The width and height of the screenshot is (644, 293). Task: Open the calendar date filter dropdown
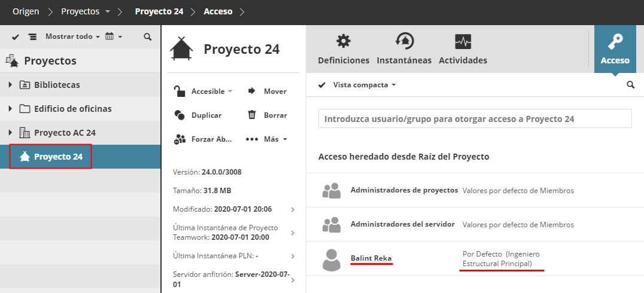pos(114,36)
